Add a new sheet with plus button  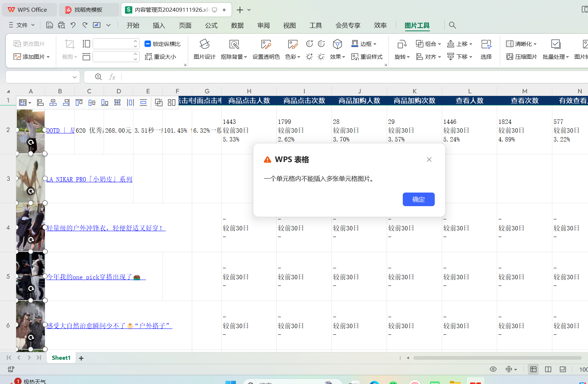tap(81, 358)
